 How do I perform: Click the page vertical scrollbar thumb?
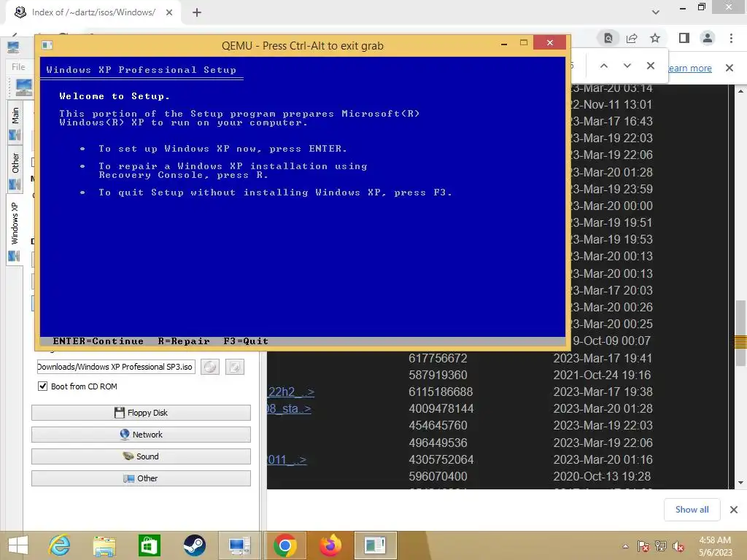click(x=740, y=332)
